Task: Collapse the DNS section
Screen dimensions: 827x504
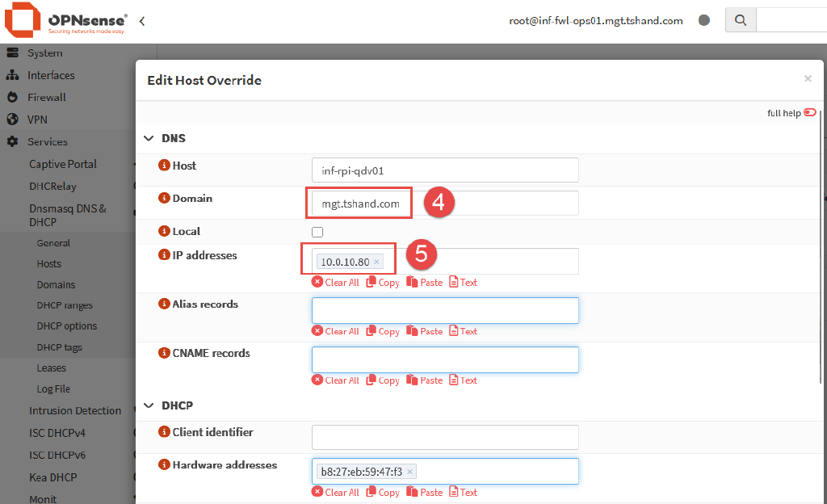Action: pyautogui.click(x=149, y=138)
